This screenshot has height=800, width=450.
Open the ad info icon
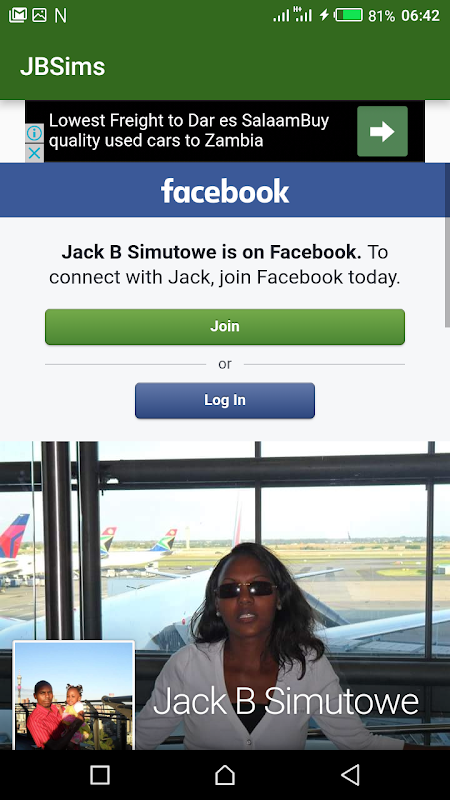[x=34, y=134]
